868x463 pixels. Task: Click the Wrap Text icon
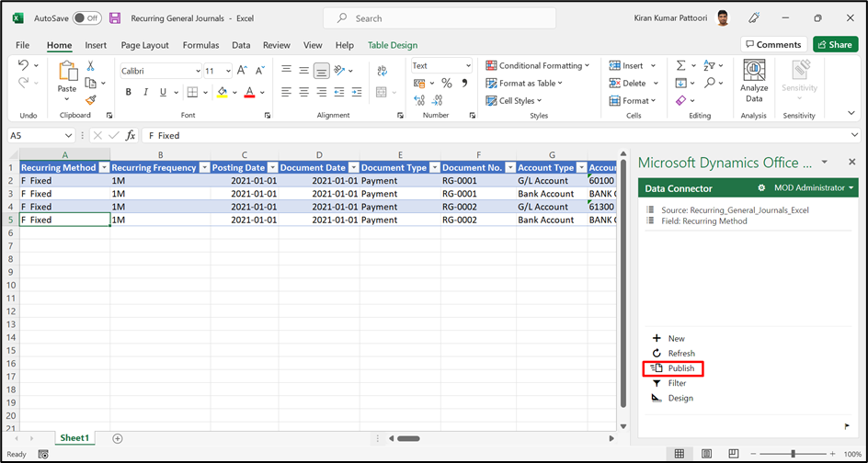(x=382, y=71)
